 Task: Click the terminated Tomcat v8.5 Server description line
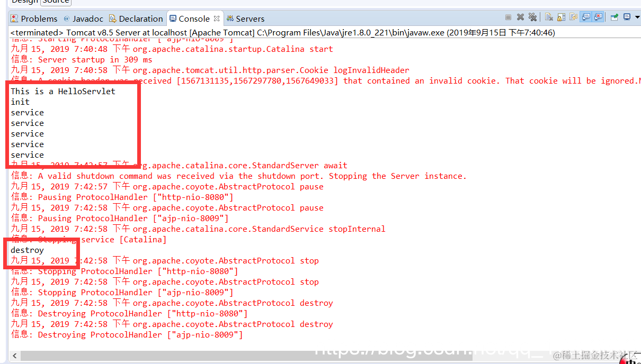pyautogui.click(x=283, y=33)
